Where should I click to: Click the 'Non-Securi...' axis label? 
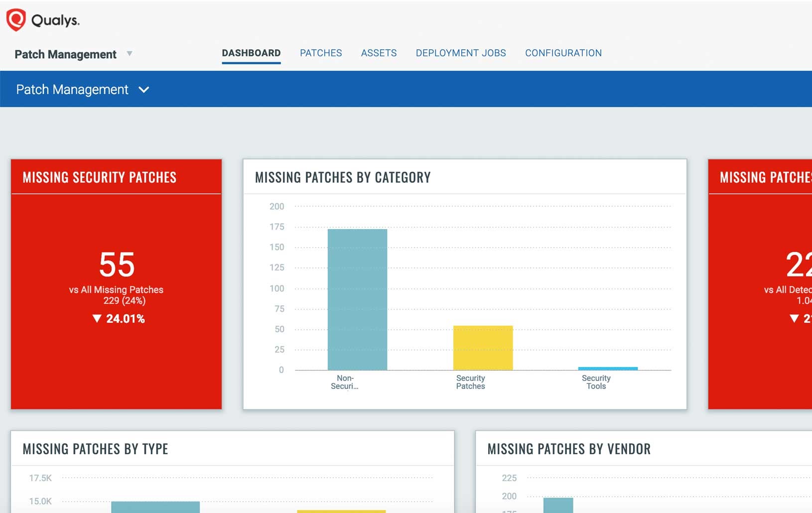345,382
